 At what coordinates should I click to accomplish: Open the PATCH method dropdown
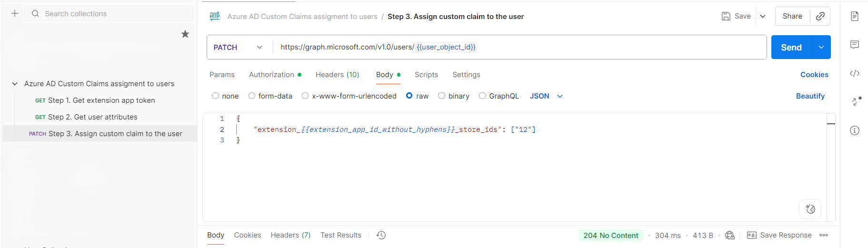tap(238, 47)
